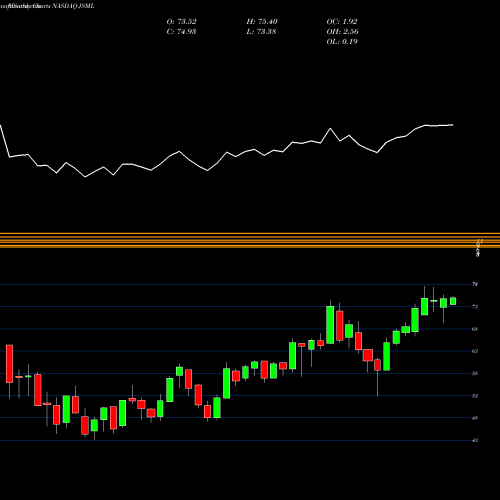Select the close price value C: 74.93

point(181,32)
